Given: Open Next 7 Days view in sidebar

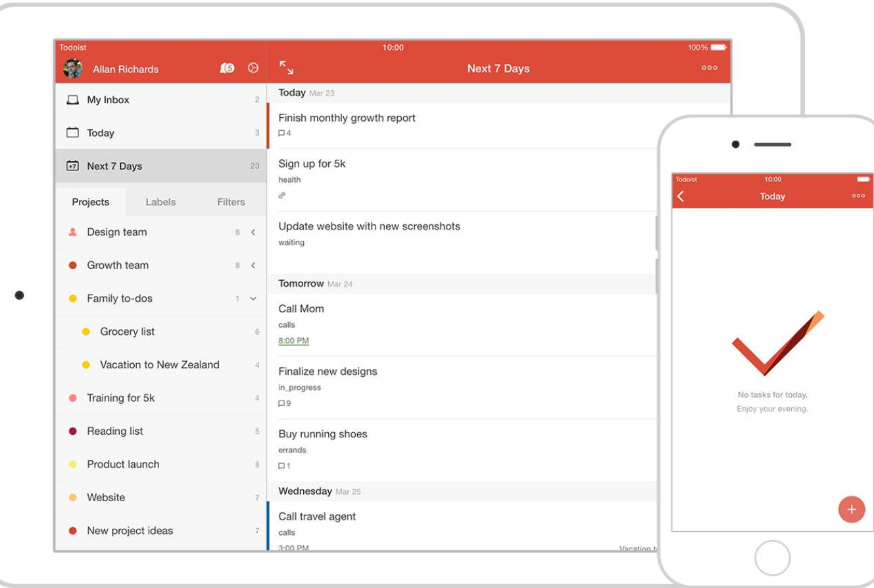Looking at the screenshot, I should tap(161, 166).
